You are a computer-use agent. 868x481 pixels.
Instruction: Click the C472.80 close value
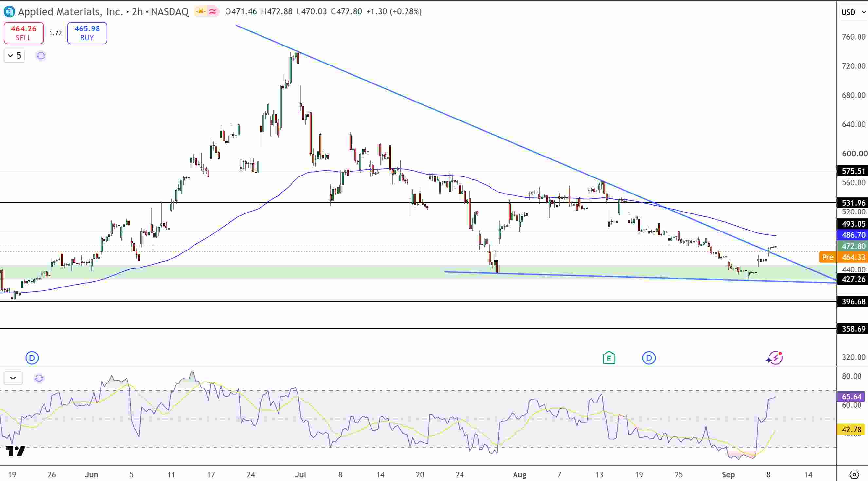(x=346, y=12)
